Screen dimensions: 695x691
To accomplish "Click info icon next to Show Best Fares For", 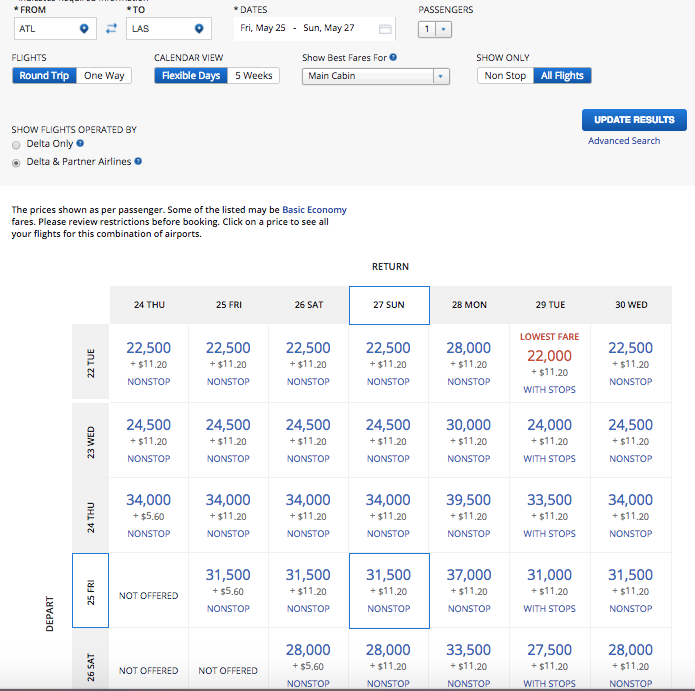I will point(393,58).
